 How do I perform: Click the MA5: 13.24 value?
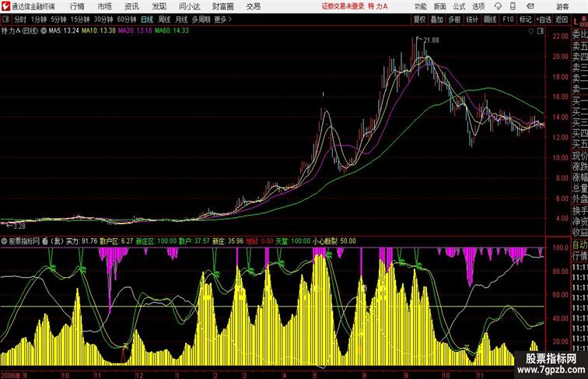coord(64,31)
